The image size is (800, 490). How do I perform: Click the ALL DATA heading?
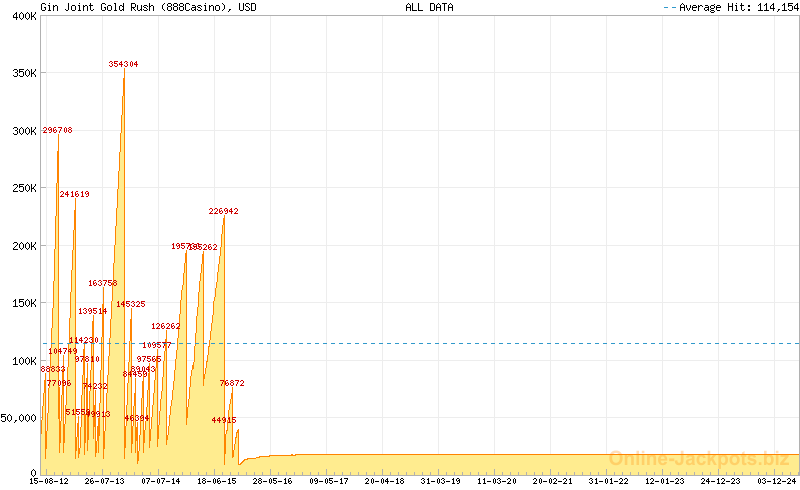coord(429,7)
